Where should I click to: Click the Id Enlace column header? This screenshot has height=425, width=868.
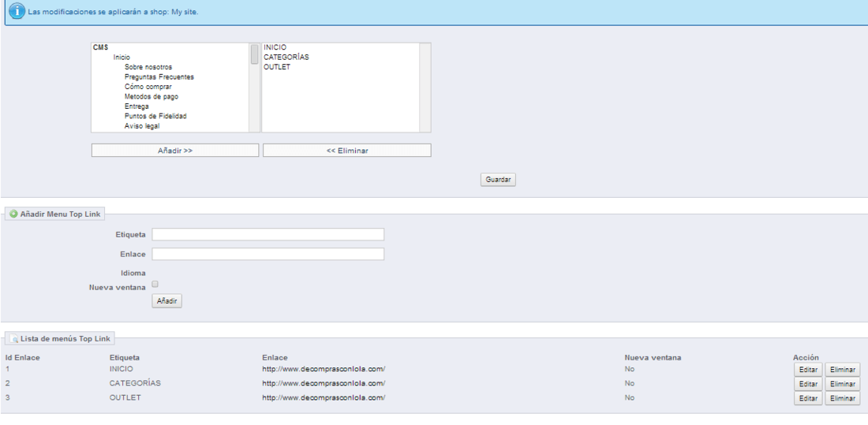pos(23,357)
